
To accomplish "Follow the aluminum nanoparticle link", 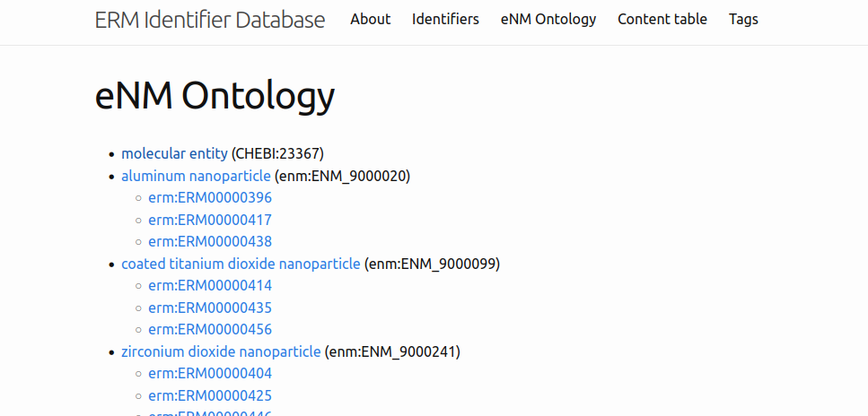I will point(196,176).
